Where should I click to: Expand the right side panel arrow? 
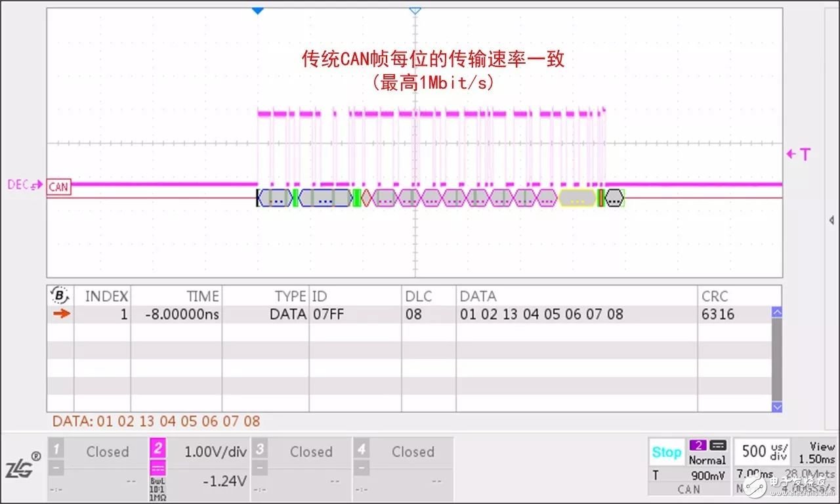[831, 220]
